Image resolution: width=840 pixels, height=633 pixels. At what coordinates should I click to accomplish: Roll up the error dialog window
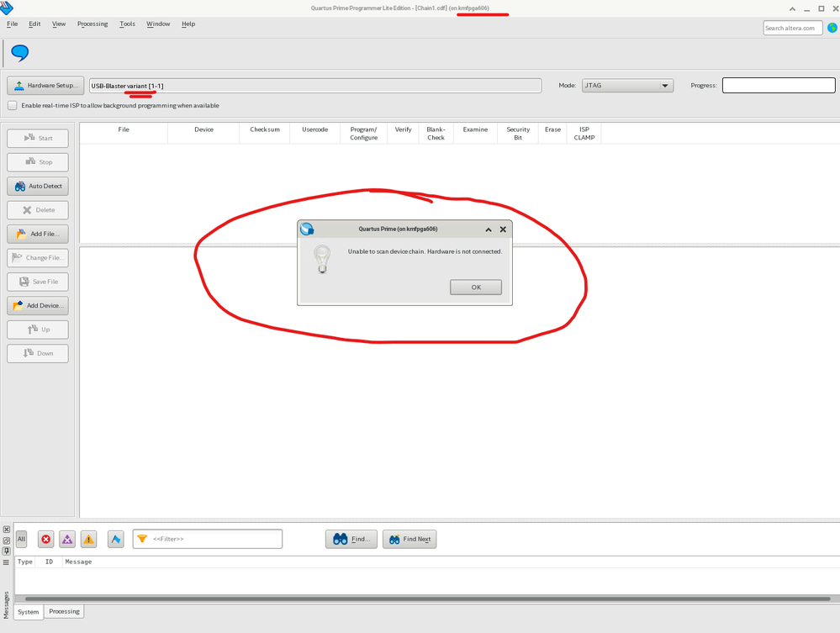(489, 229)
